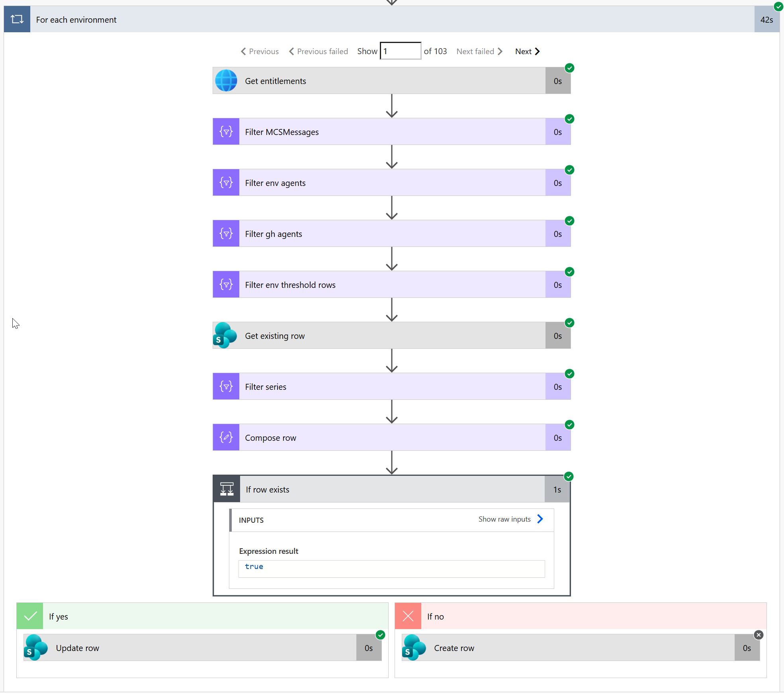Click the Compose row compose icon
The height and width of the screenshot is (694, 784).
tap(226, 438)
